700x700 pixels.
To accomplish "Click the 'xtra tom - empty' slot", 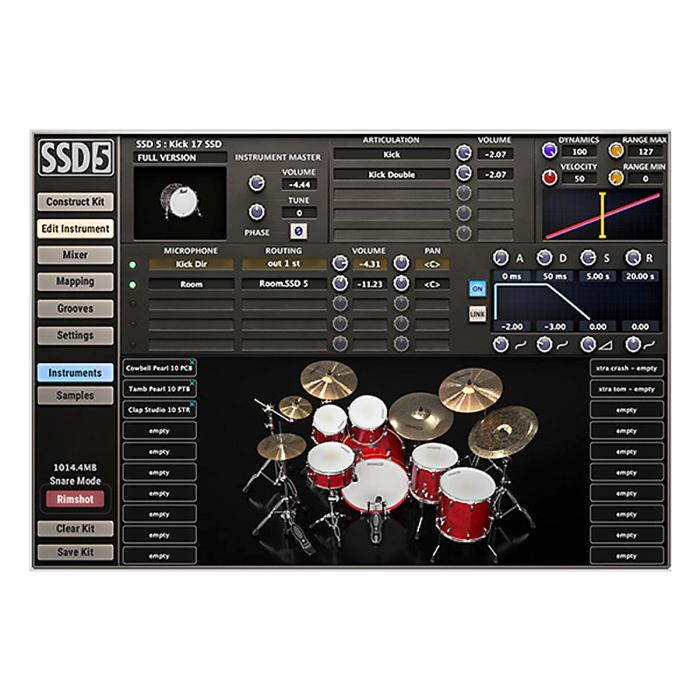I will click(626, 389).
